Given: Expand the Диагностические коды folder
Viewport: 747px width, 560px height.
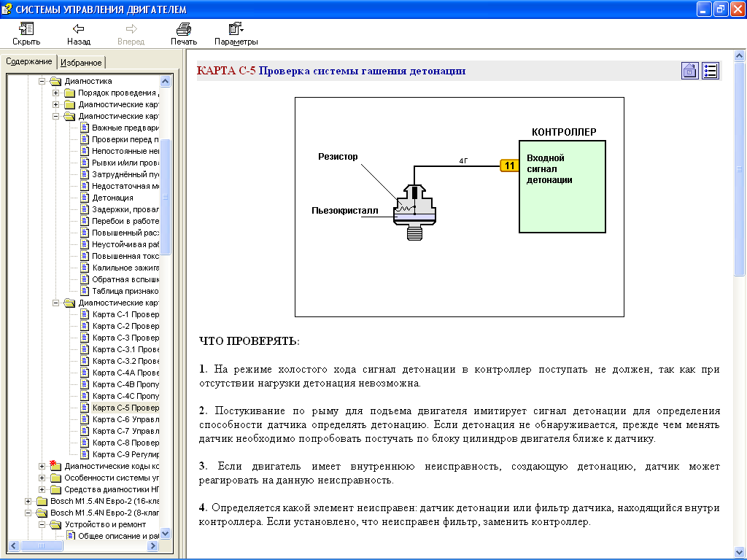Looking at the screenshot, I should click(42, 466).
